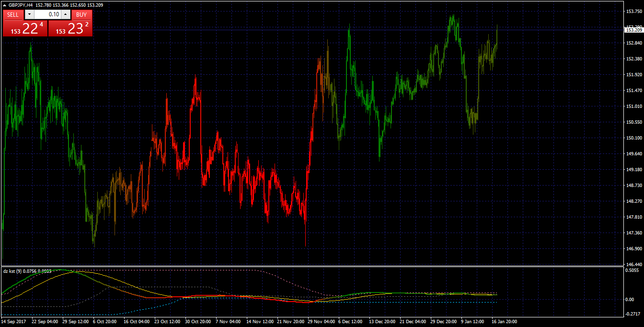Click the 29 Sep 12:00 time label

coord(76,322)
